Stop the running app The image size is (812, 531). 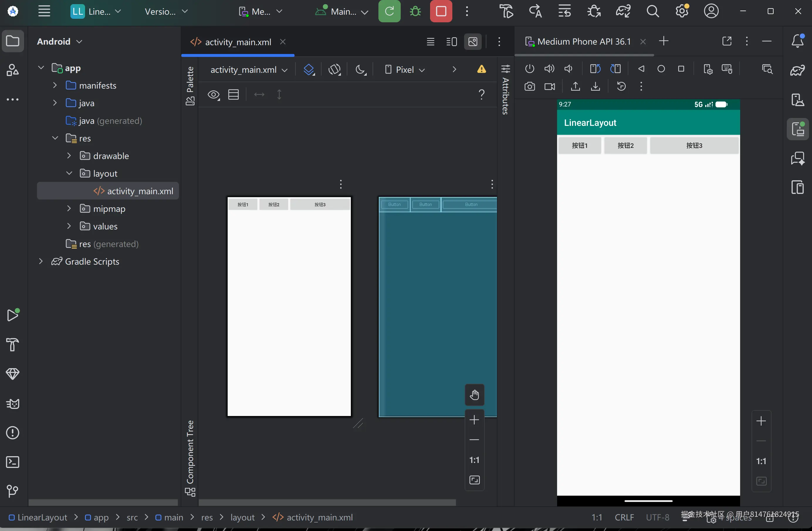(441, 11)
